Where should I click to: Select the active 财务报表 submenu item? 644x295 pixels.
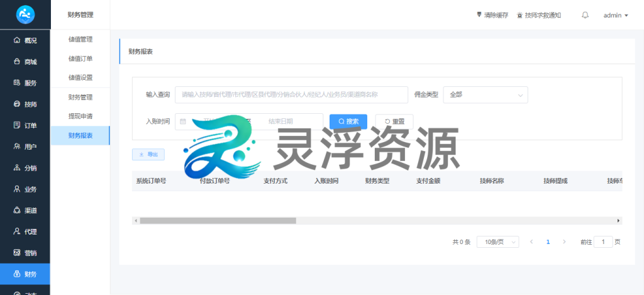click(x=80, y=136)
